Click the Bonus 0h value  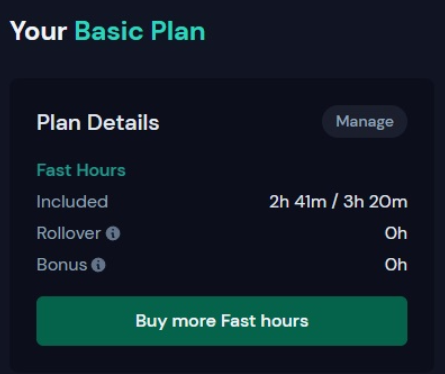[396, 265]
